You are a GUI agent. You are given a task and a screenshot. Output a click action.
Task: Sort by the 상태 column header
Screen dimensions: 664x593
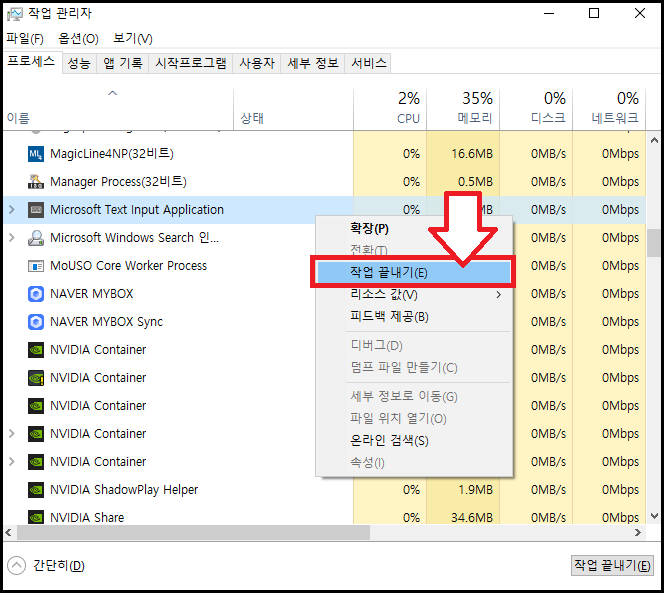(x=293, y=109)
